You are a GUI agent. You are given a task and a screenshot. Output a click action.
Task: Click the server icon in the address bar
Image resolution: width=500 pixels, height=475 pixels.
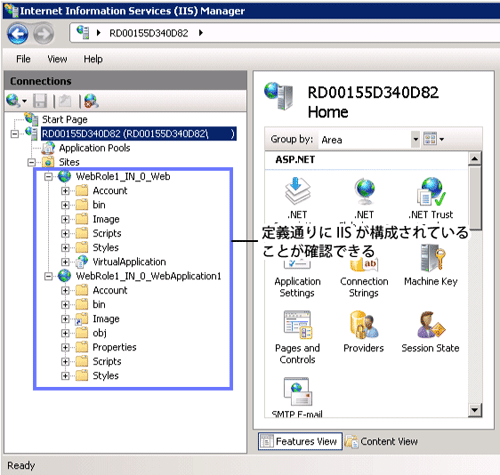83,32
